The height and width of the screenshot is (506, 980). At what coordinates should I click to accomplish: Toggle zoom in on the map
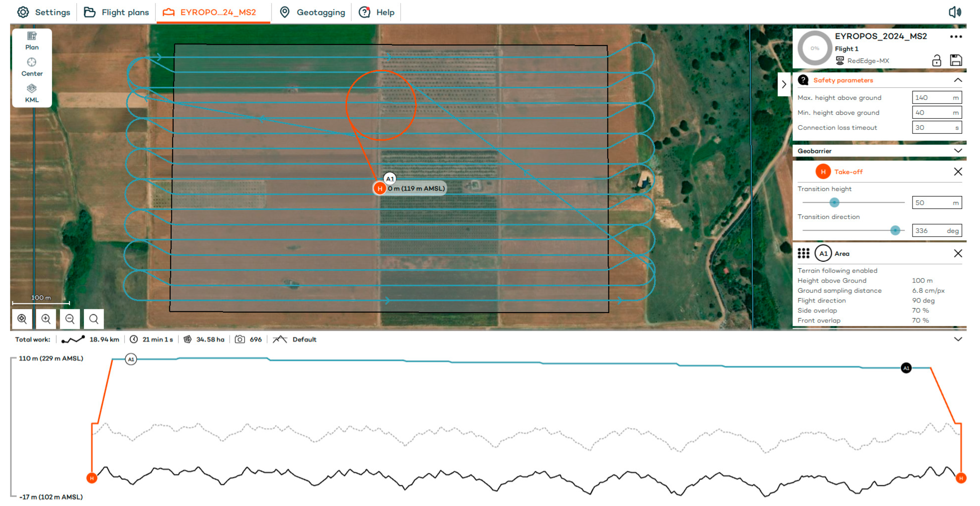tap(46, 319)
